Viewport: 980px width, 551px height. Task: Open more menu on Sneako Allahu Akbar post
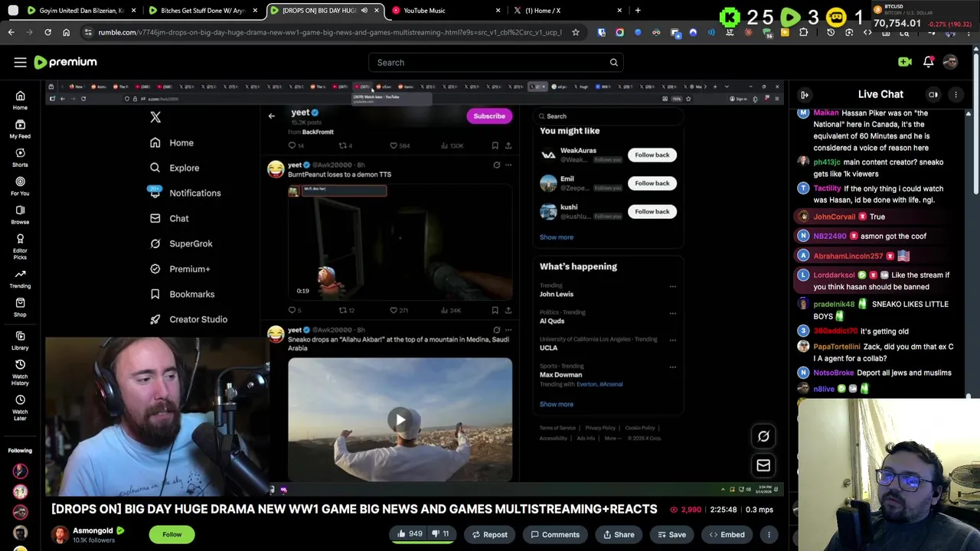pyautogui.click(x=508, y=330)
